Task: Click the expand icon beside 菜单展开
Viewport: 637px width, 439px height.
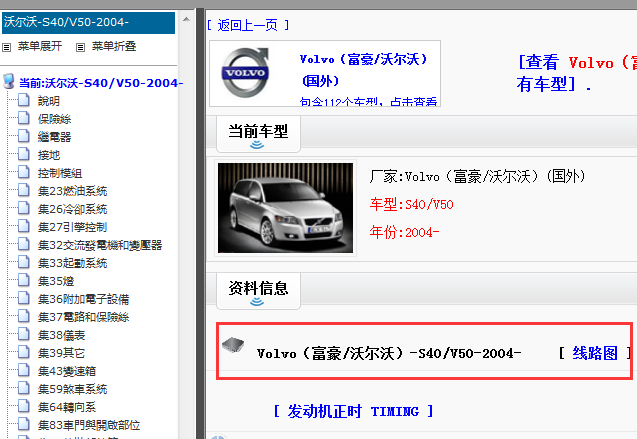Action: click(x=6, y=48)
